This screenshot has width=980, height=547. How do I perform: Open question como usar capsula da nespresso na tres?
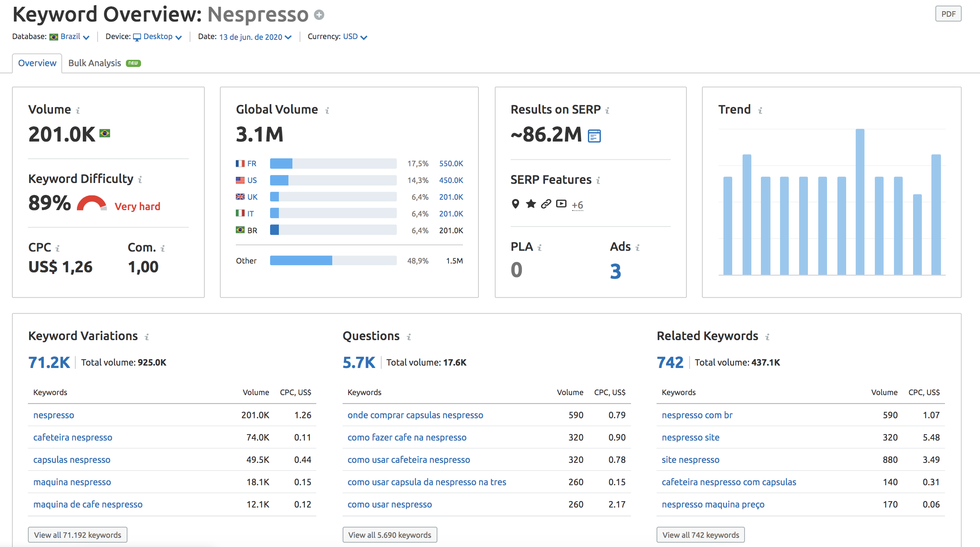pos(427,482)
